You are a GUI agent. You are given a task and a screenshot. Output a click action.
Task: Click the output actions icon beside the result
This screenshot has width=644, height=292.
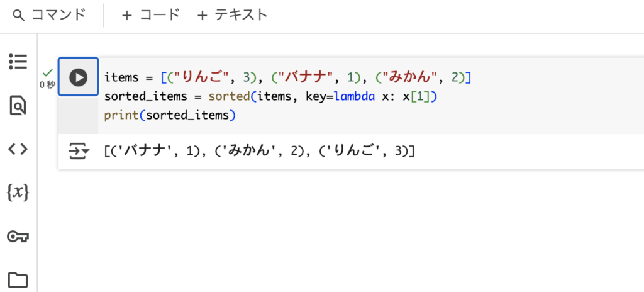[x=79, y=151]
